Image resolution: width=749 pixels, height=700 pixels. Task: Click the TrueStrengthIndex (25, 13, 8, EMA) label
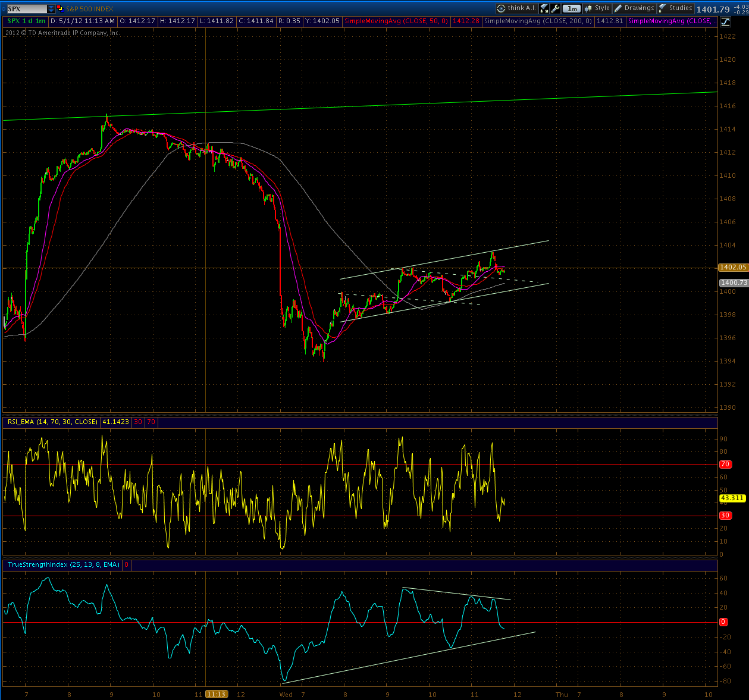coord(64,564)
